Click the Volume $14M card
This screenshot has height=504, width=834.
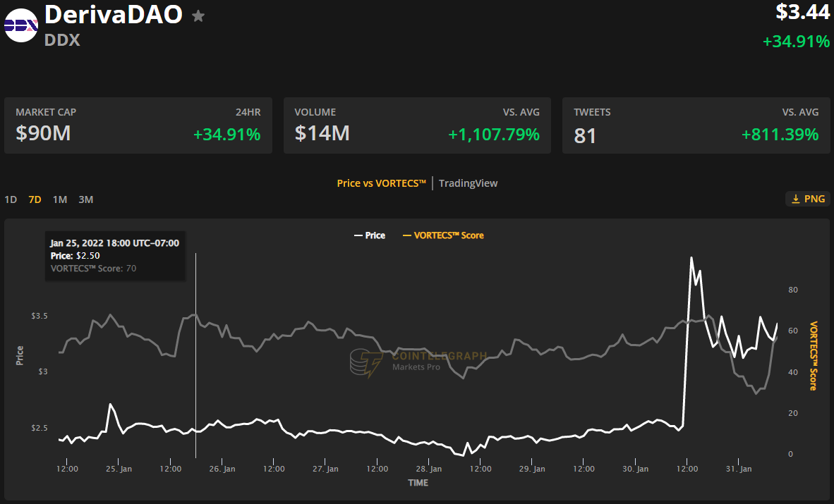click(x=416, y=125)
